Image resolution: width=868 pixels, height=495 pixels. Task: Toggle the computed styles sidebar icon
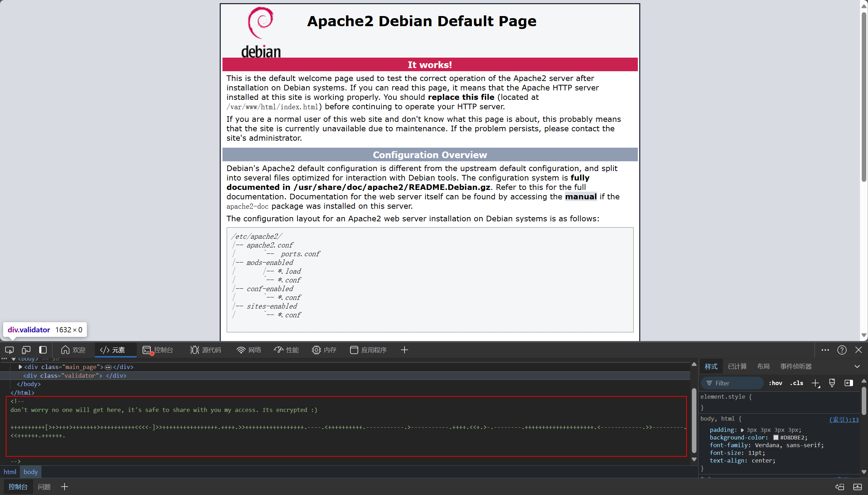pyautogui.click(x=849, y=383)
